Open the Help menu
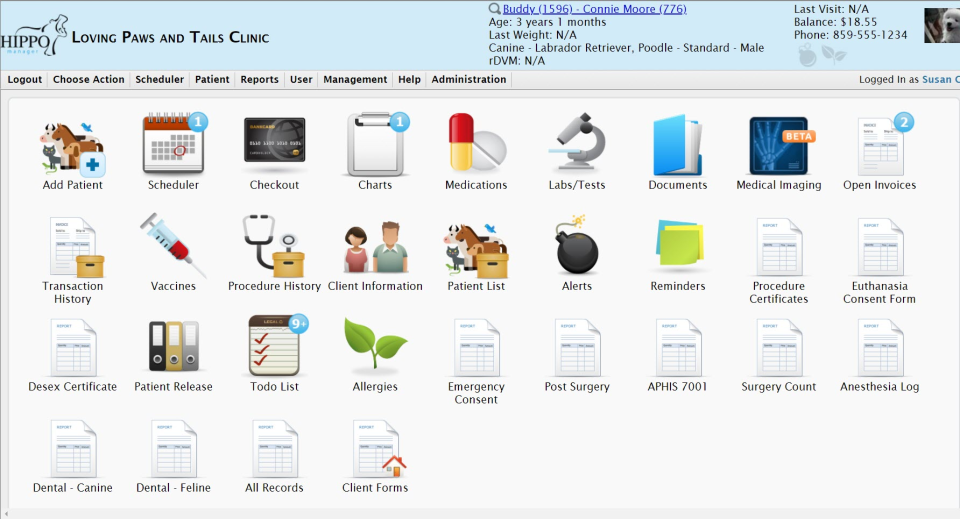 (410, 80)
